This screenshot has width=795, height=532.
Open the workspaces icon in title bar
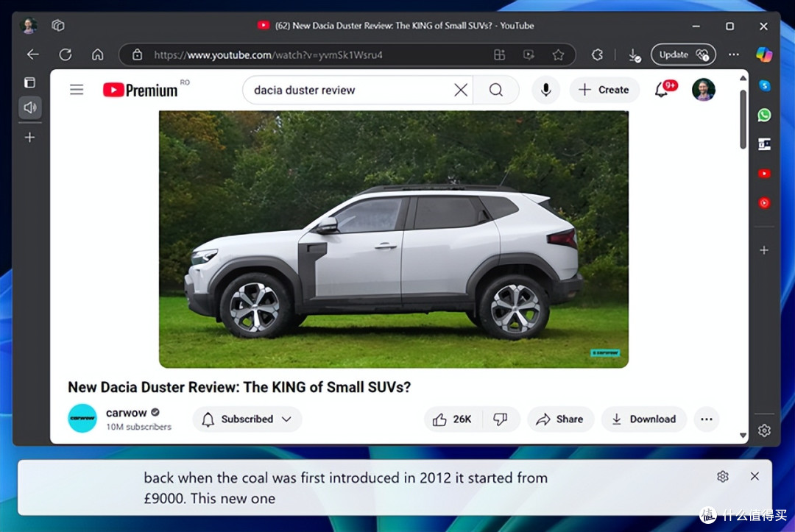[x=58, y=25]
